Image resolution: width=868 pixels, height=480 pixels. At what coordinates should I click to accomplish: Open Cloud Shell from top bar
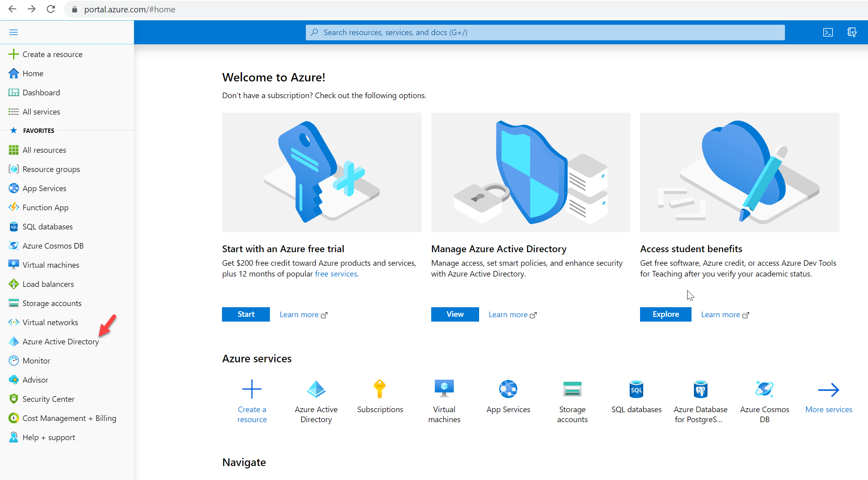click(828, 32)
